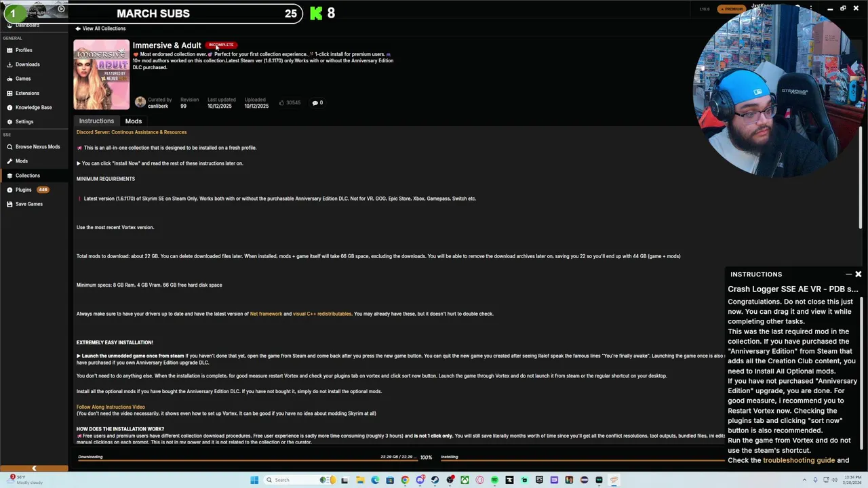Image resolution: width=868 pixels, height=488 pixels.
Task: Click the main instructions page scrollbar
Action: pyautogui.click(x=861, y=178)
